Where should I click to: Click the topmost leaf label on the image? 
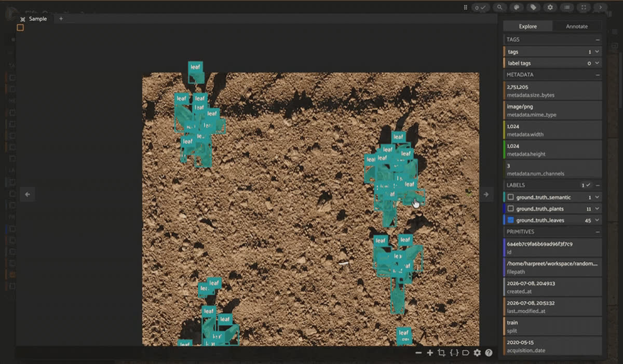coord(195,67)
